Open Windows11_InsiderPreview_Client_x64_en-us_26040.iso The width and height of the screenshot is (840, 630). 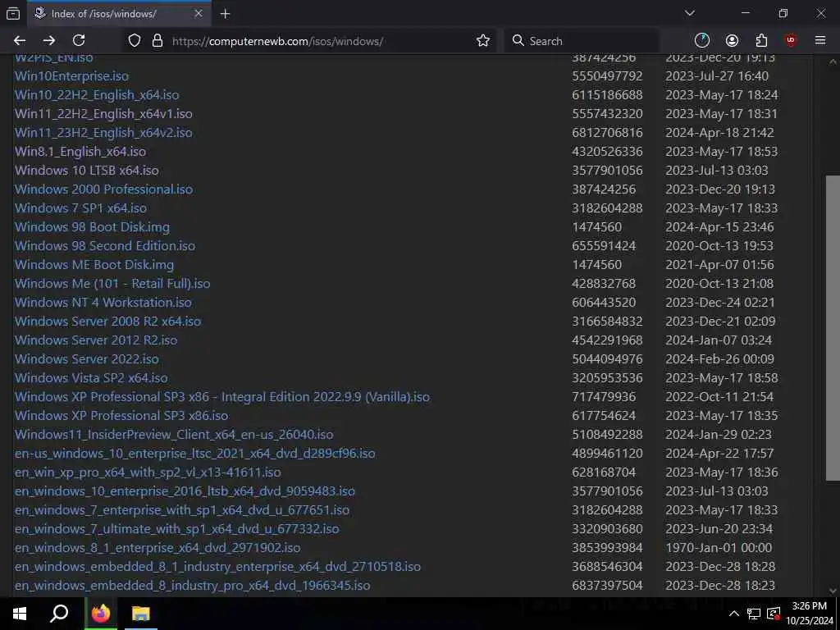[x=174, y=435]
